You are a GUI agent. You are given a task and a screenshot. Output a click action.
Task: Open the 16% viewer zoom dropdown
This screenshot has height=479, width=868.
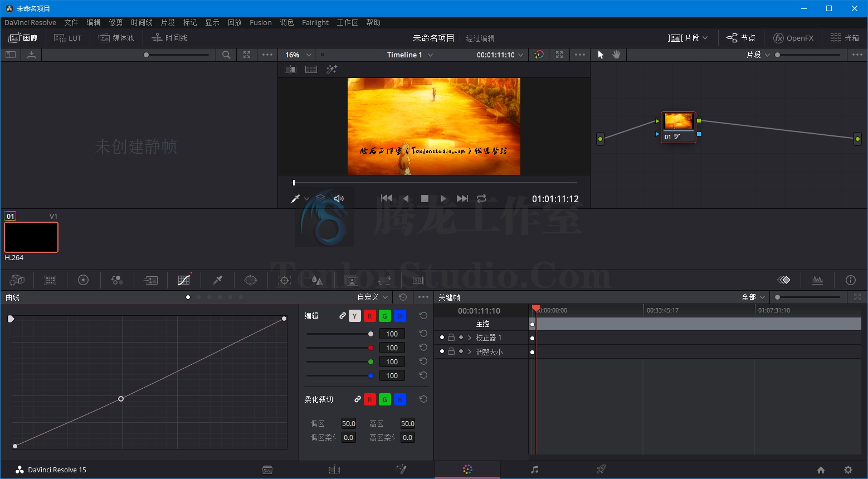coord(298,55)
